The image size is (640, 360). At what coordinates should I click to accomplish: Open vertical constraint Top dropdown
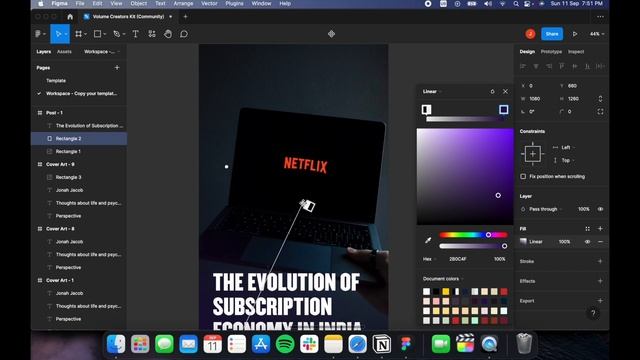tap(568, 160)
